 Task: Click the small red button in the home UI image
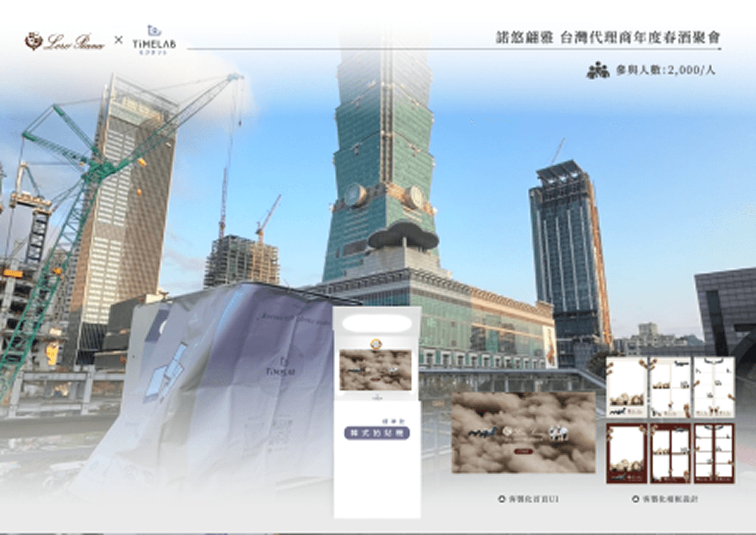pos(523,451)
